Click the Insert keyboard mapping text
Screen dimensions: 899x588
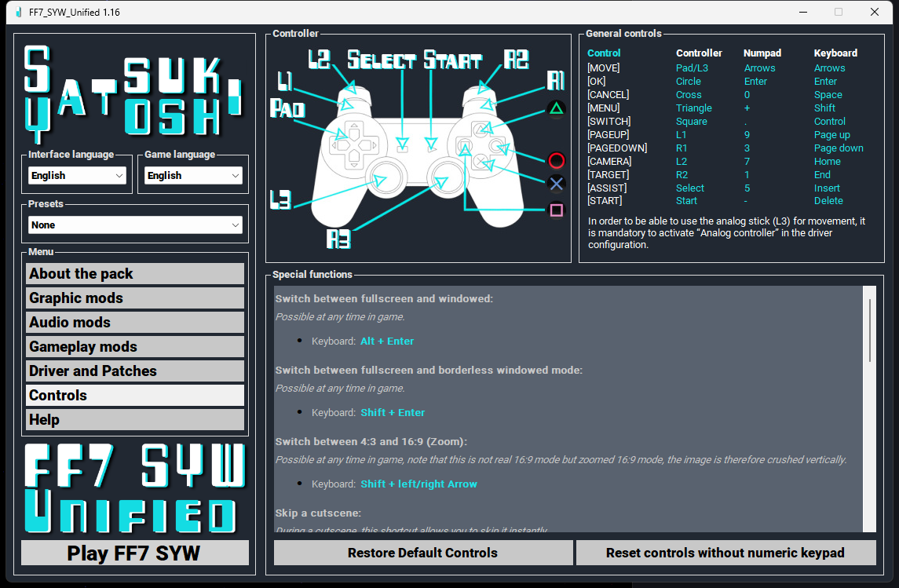coord(827,188)
